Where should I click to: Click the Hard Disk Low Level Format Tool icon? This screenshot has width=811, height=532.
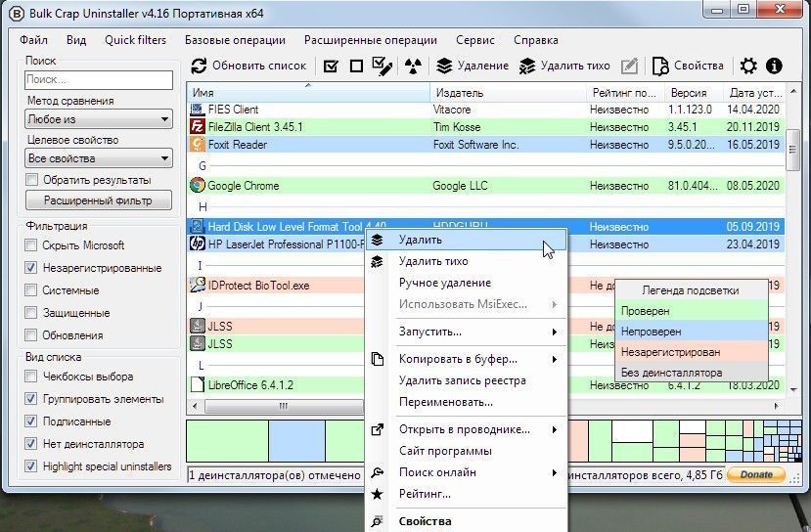coord(197,227)
